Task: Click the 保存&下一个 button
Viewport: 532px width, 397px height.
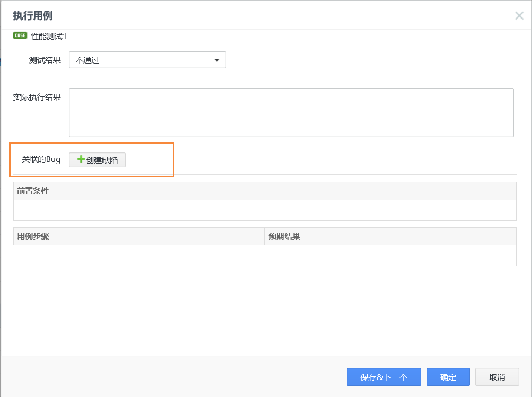Action: coord(384,377)
